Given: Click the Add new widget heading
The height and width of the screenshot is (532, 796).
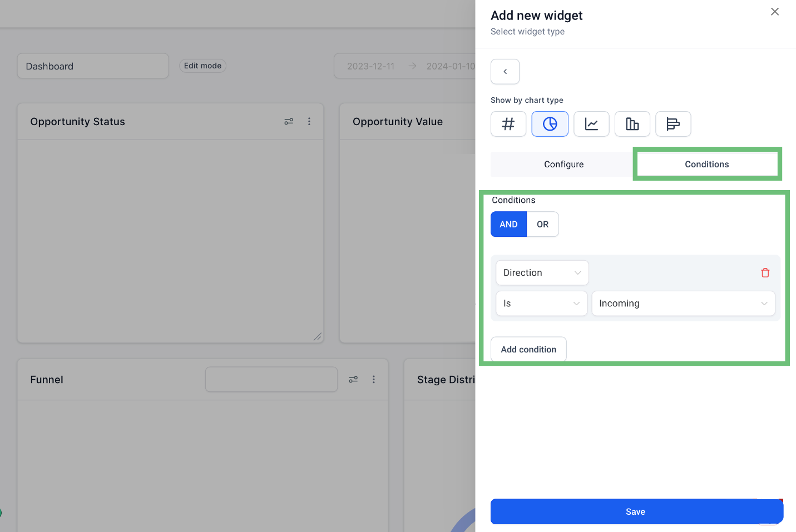Looking at the screenshot, I should tap(536, 16).
